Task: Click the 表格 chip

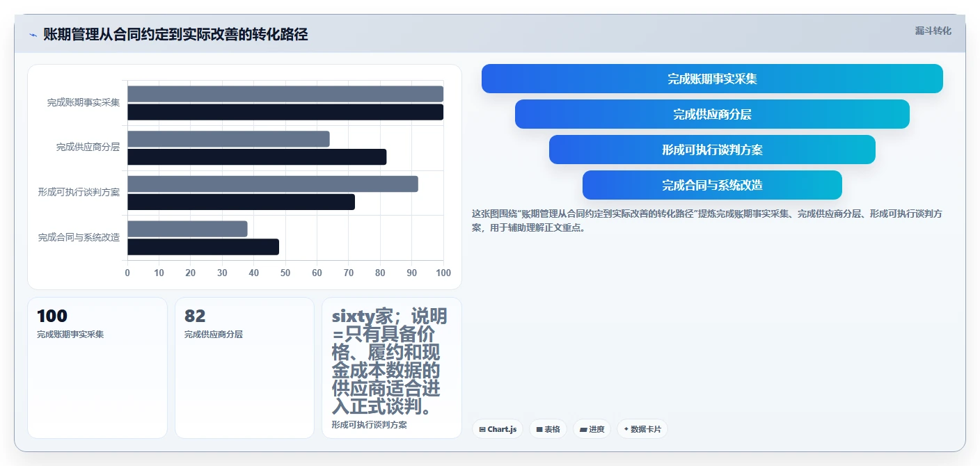Action: click(x=548, y=429)
